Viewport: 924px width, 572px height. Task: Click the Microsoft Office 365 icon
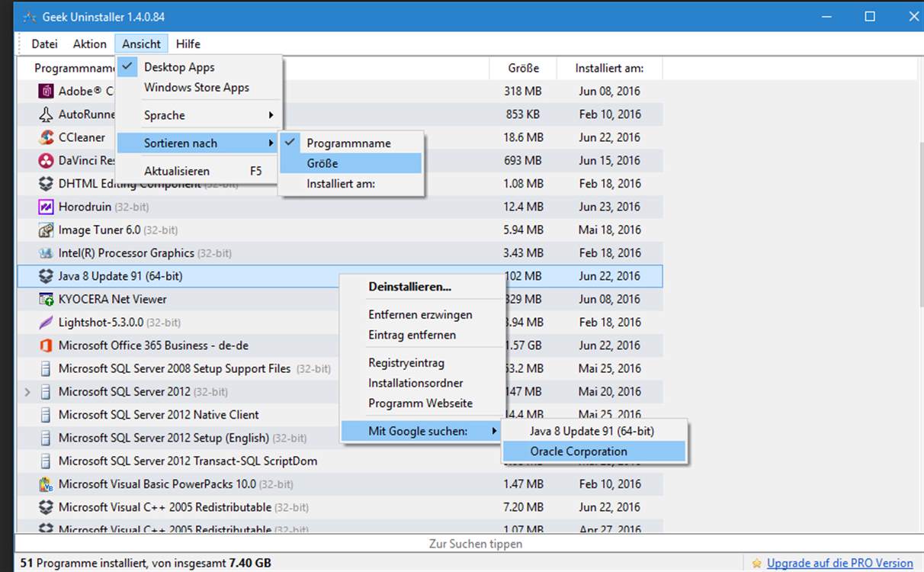(46, 345)
